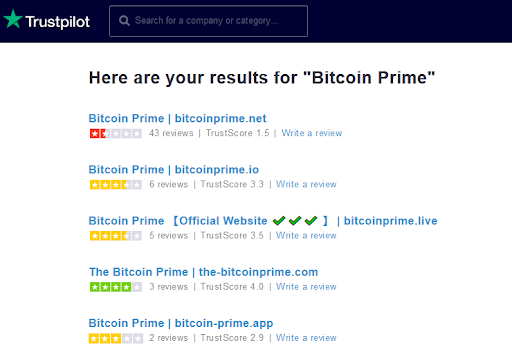Screen dimensions: 512x363
Task: Click the green star rating for the-bitcoinprime.com
Action: (116, 287)
